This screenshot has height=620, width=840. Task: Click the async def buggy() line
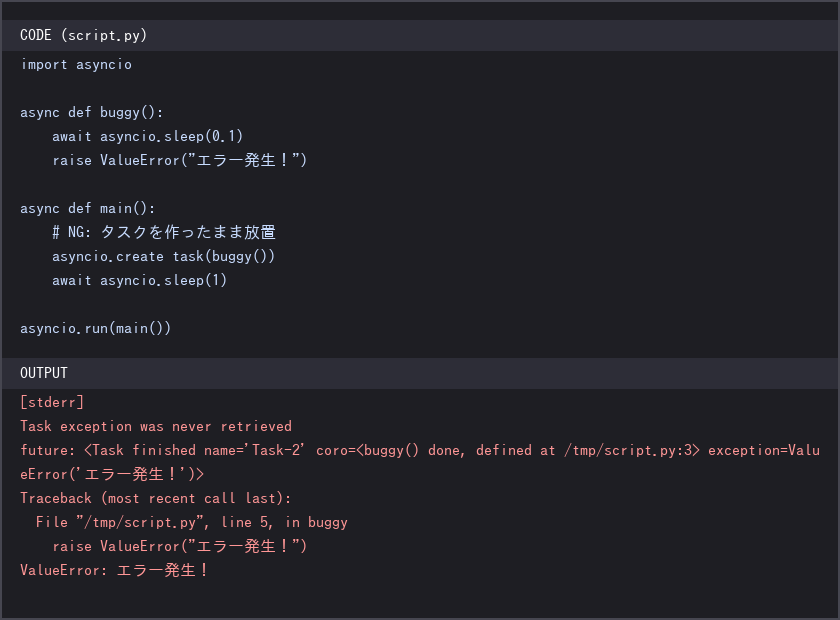91,113
